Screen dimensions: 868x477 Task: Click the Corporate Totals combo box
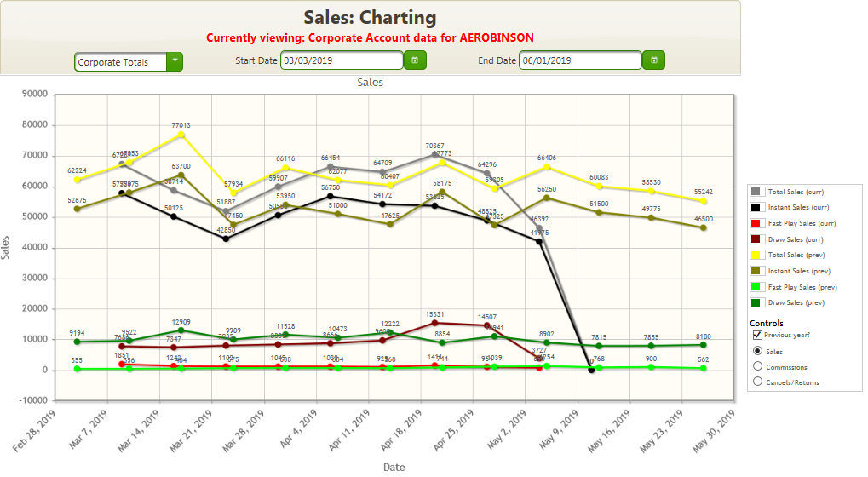pyautogui.click(x=120, y=61)
